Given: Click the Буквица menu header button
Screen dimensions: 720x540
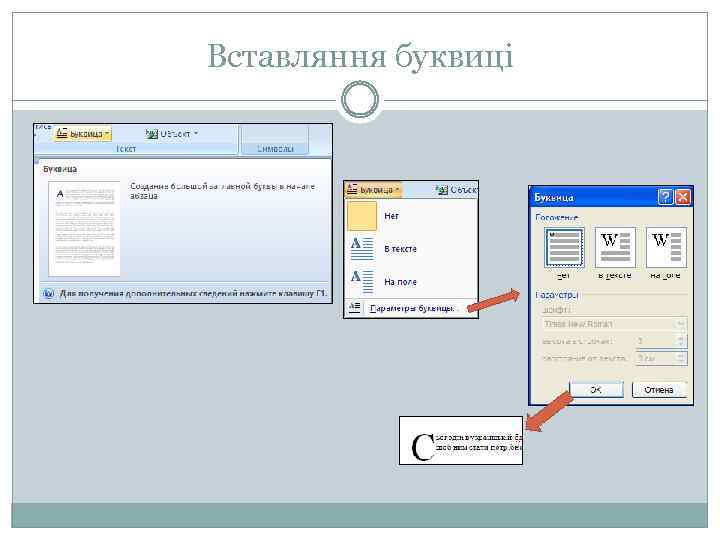Looking at the screenshot, I should pos(373,190).
